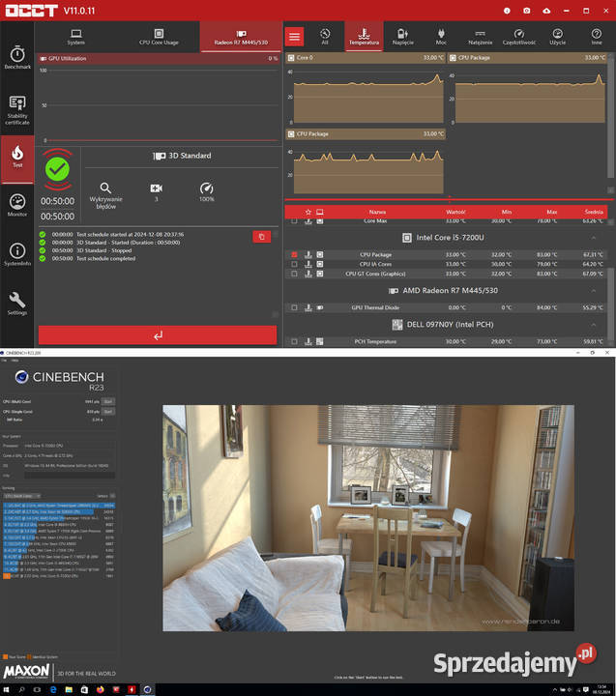The width and height of the screenshot is (616, 696).
Task: Open Cinebench ranking type dropdown
Action: click(22, 496)
